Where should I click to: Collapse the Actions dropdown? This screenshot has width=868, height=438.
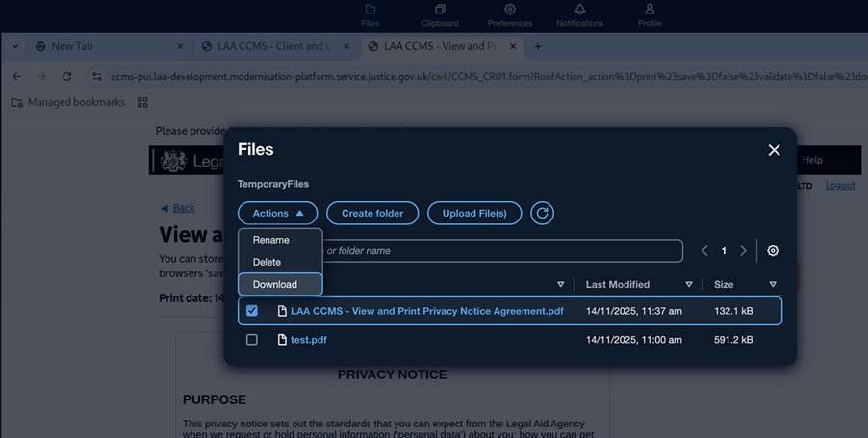(x=278, y=213)
